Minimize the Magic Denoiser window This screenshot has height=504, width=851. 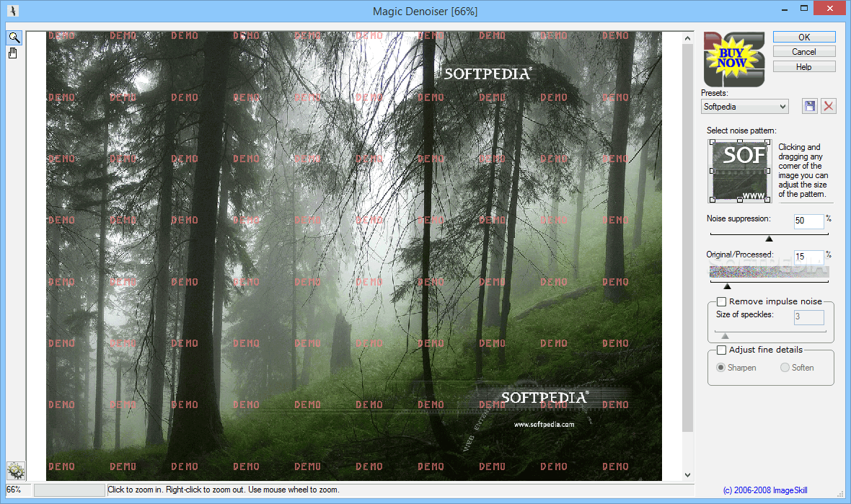(785, 9)
